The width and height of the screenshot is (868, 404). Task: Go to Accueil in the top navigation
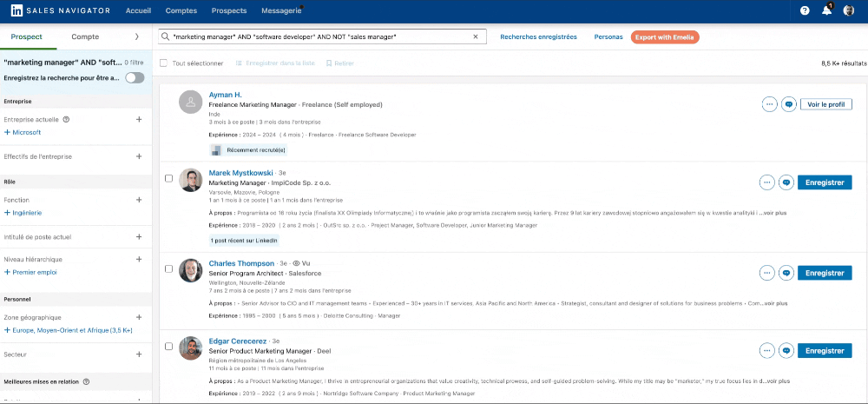[x=138, y=10]
